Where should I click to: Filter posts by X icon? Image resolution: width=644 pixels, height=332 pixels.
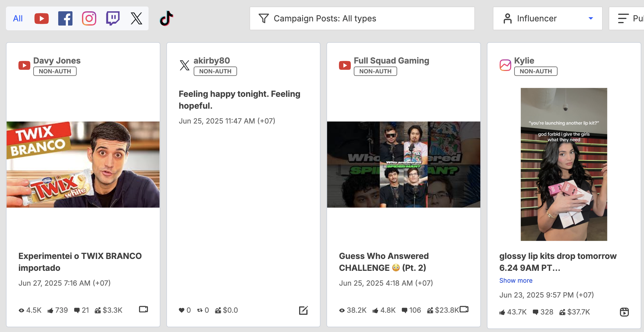(137, 18)
